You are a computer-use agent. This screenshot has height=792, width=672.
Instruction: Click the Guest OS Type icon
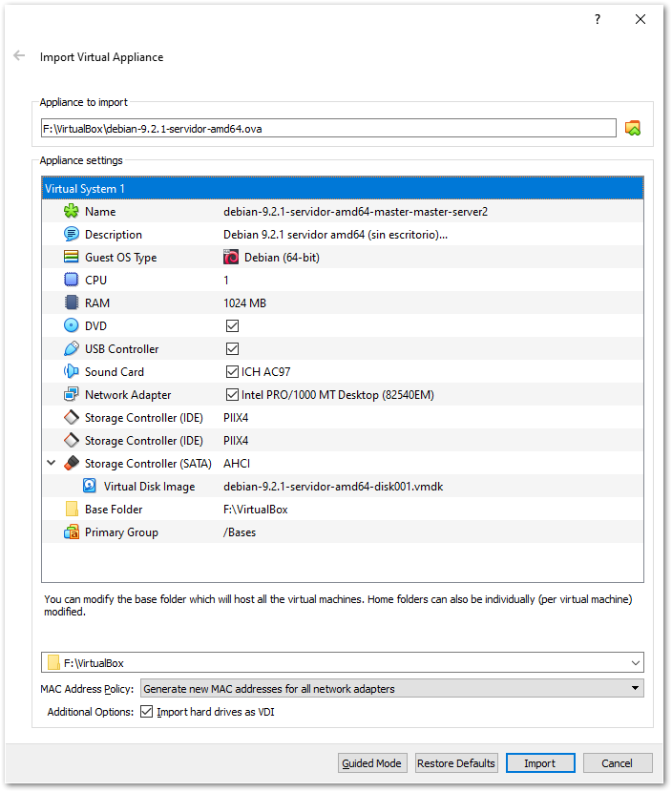pyautogui.click(x=72, y=257)
